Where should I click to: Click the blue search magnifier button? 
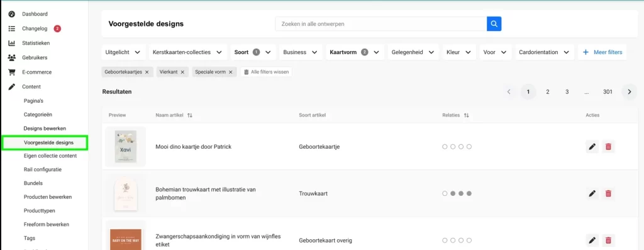coord(494,24)
